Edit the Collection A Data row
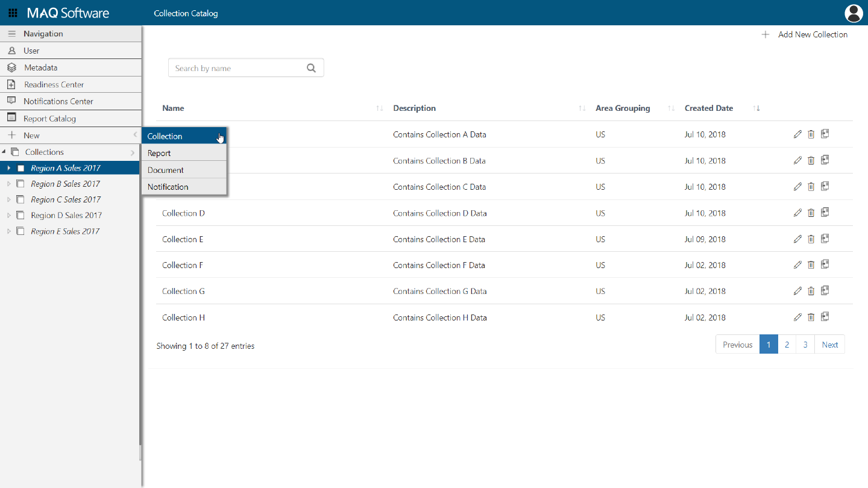Image resolution: width=868 pixels, height=488 pixels. pos(797,134)
